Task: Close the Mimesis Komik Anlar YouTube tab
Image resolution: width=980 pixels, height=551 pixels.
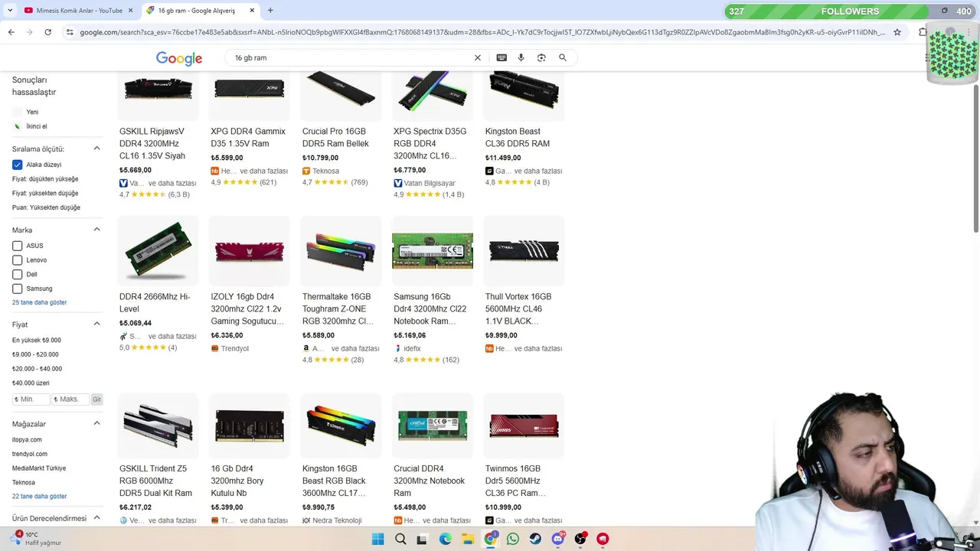Action: point(131,11)
